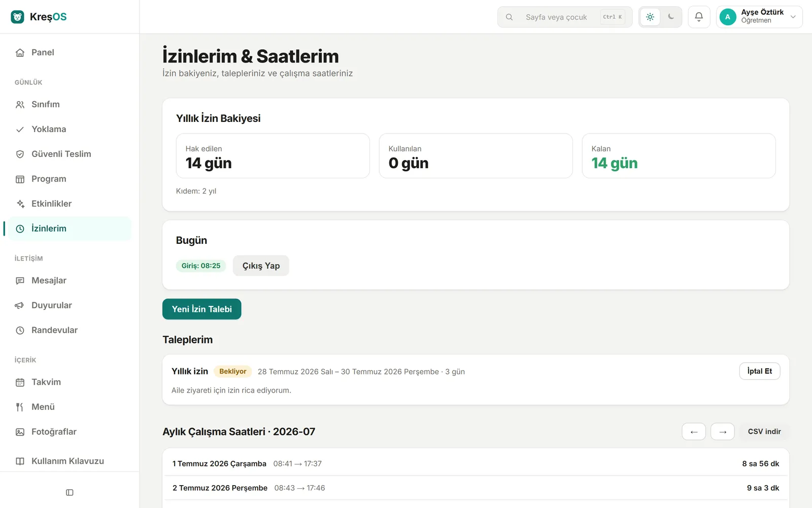Click the Takvim calendar icon

point(20,383)
